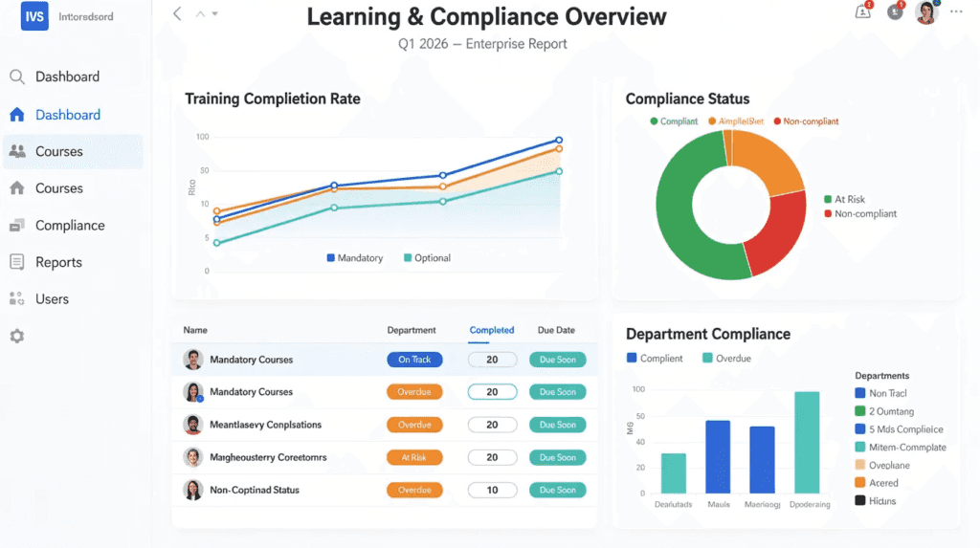Open the user profile avatar

point(925,11)
